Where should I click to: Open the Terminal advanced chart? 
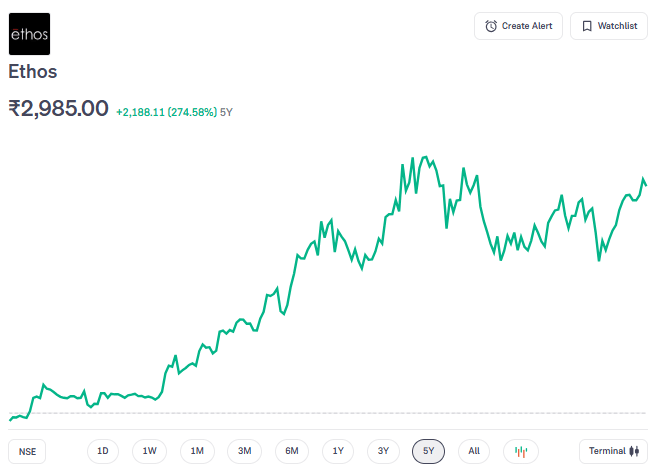613,451
